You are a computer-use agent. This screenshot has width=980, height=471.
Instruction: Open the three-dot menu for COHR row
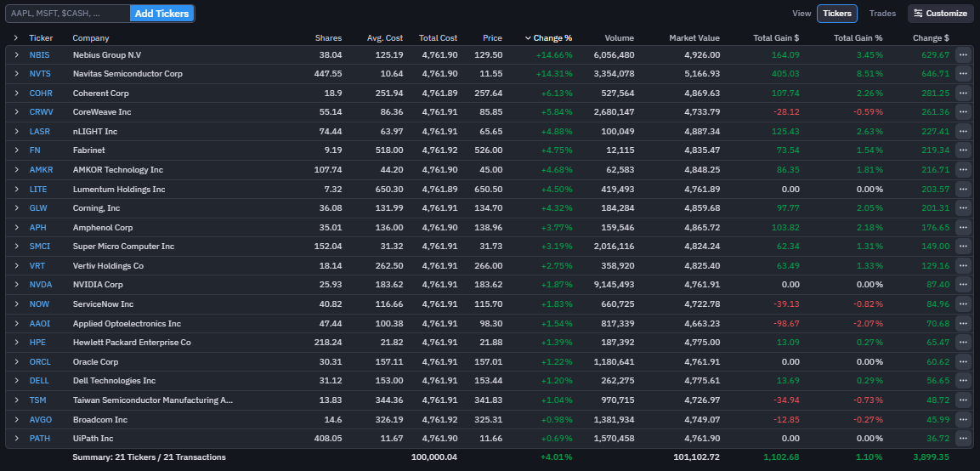coord(963,93)
